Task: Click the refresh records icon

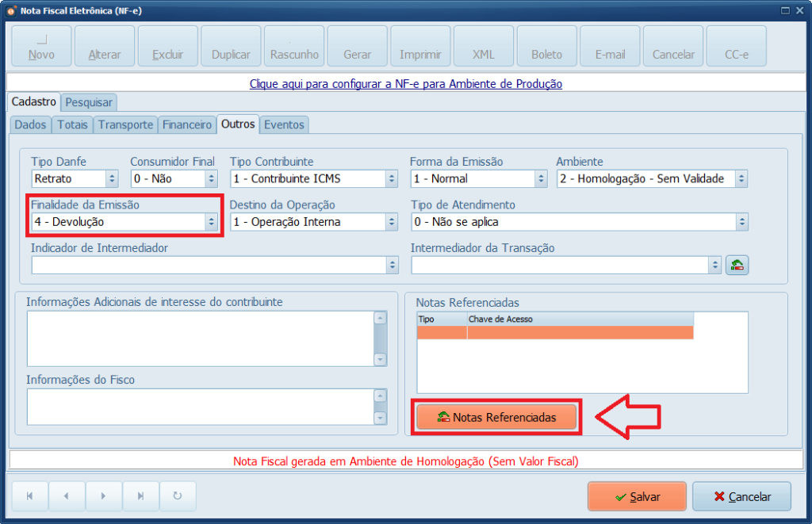Action: (x=178, y=496)
